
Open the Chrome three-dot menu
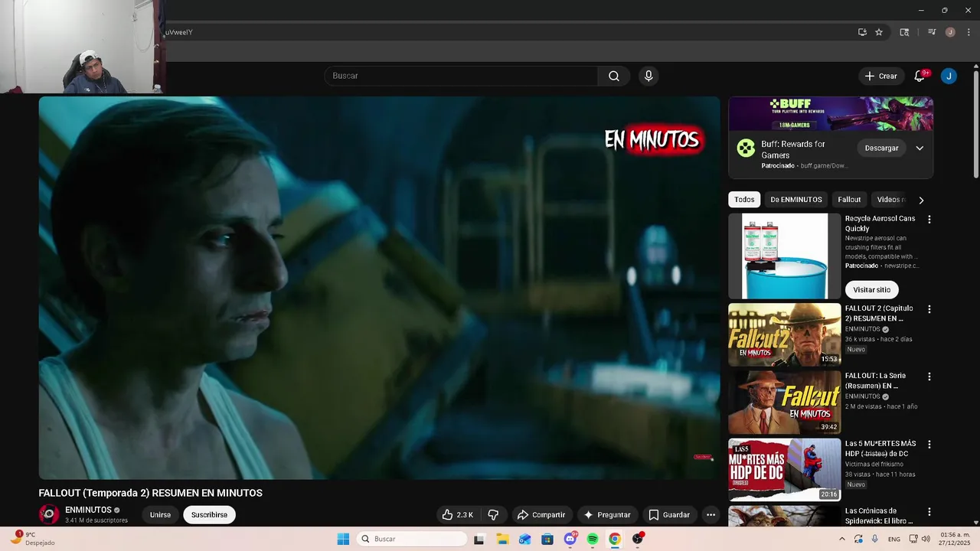pyautogui.click(x=969, y=32)
